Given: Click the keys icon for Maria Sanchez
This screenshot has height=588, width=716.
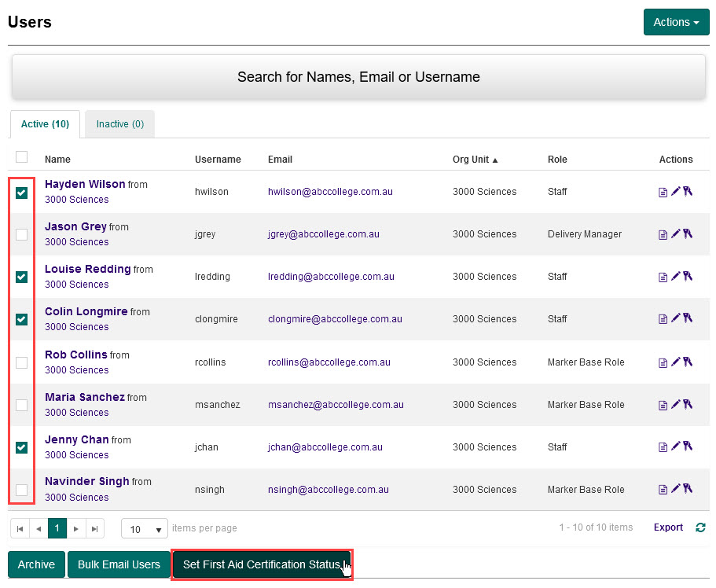Looking at the screenshot, I should tap(688, 404).
